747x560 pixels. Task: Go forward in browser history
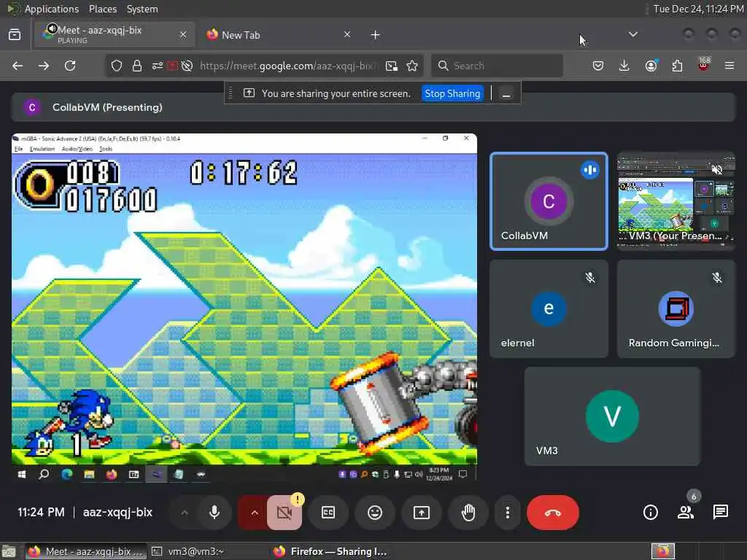point(44,66)
